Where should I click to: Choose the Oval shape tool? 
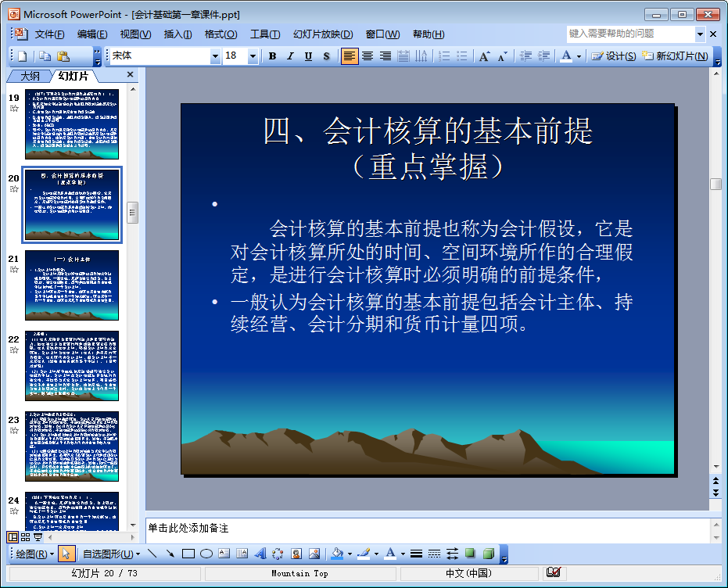206,554
